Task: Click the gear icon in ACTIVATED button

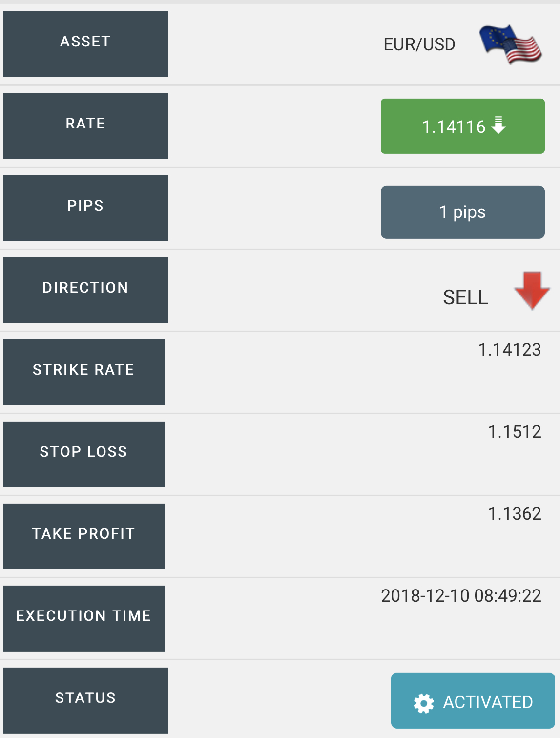Action: coord(424,703)
